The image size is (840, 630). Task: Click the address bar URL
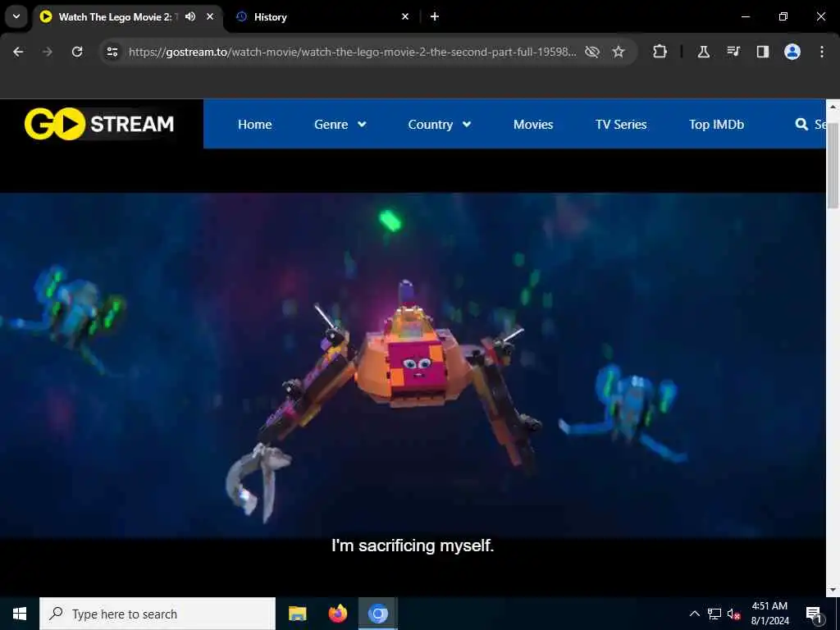pyautogui.click(x=352, y=52)
